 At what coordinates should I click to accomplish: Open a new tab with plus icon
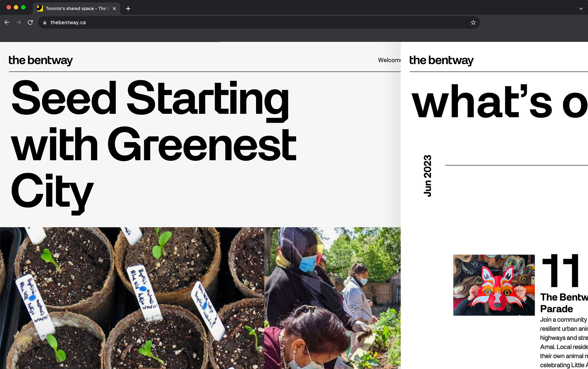(128, 9)
